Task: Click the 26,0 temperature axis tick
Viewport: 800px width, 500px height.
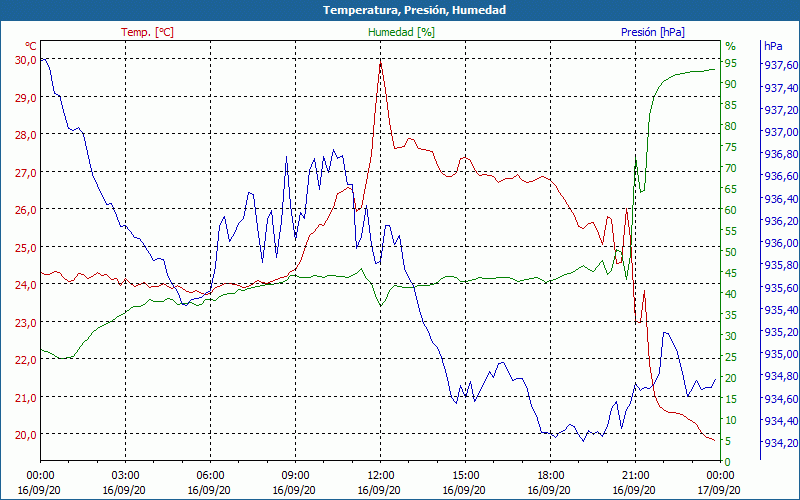Action: 26,210
